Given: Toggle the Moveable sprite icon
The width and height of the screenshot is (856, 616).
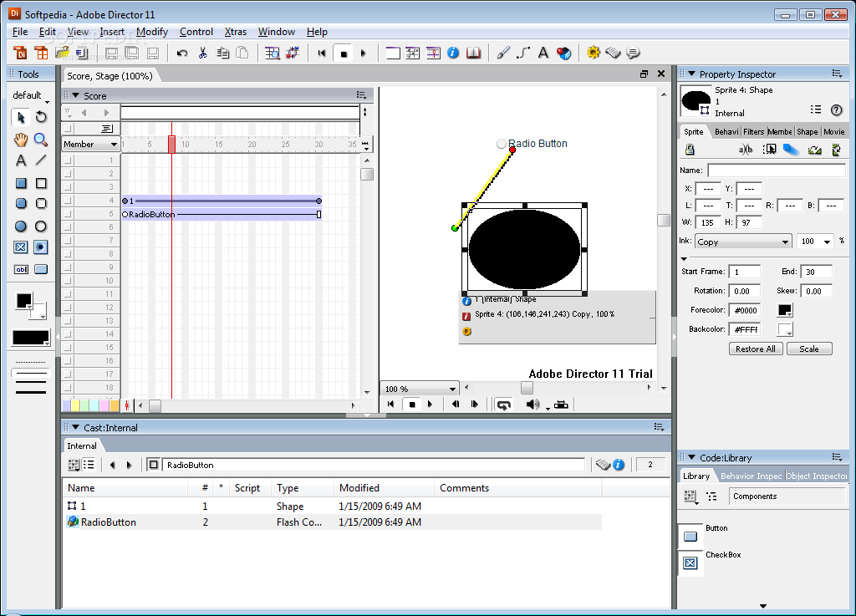Looking at the screenshot, I should point(769,150).
